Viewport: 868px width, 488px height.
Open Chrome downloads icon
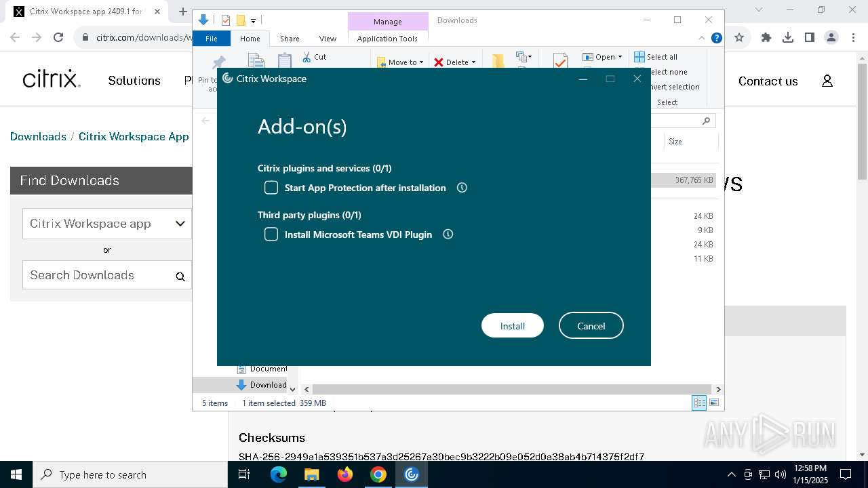pyautogui.click(x=788, y=38)
